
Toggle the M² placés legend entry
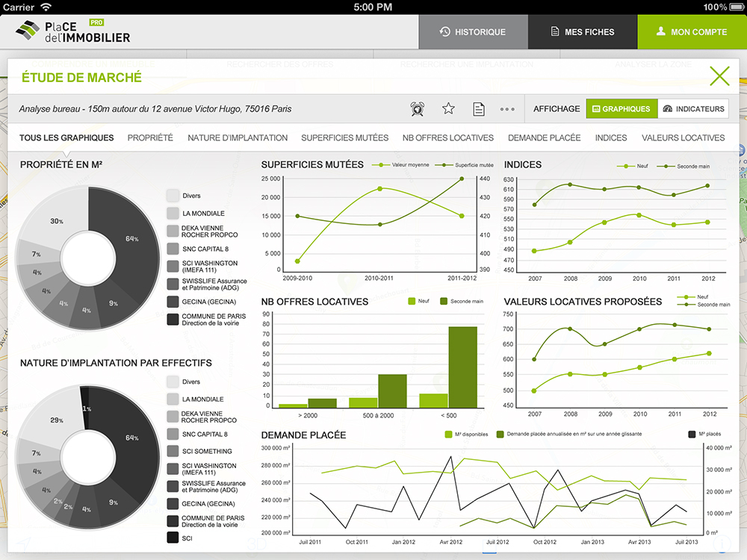[x=692, y=434]
